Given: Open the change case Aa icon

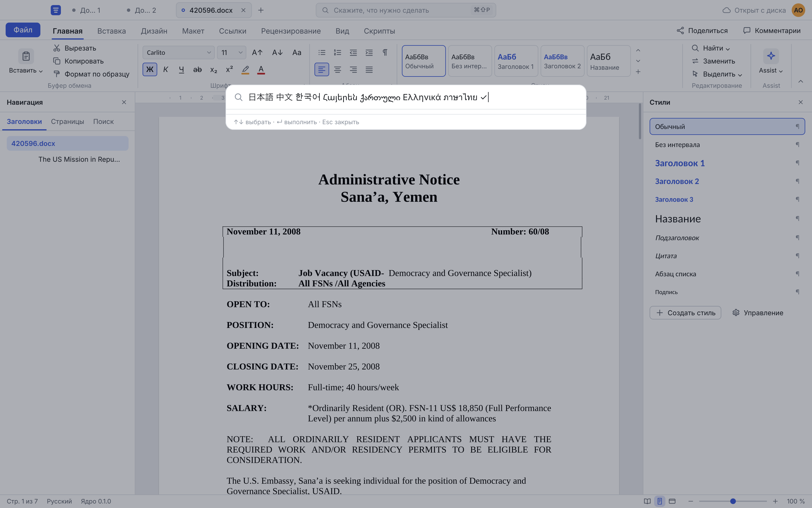Looking at the screenshot, I should coord(297,52).
